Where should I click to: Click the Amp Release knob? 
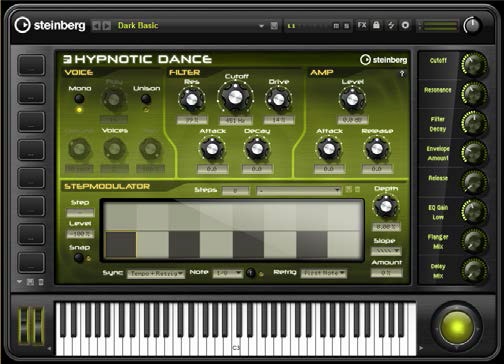coord(377,149)
